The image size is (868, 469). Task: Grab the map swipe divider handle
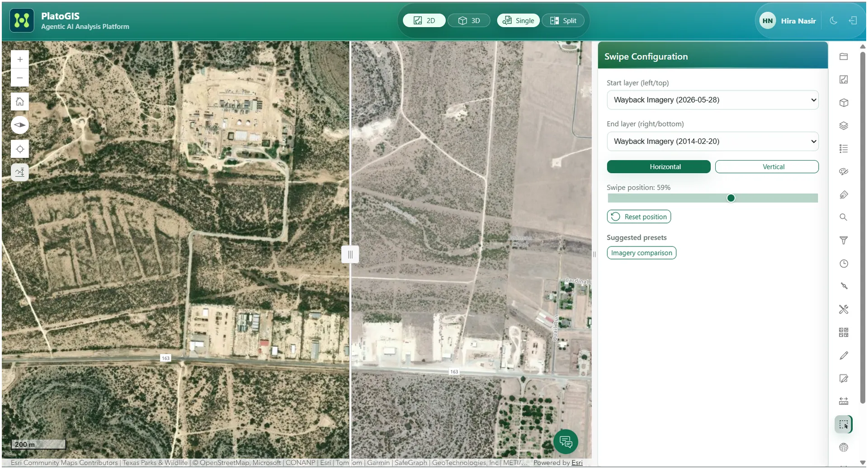coord(350,254)
